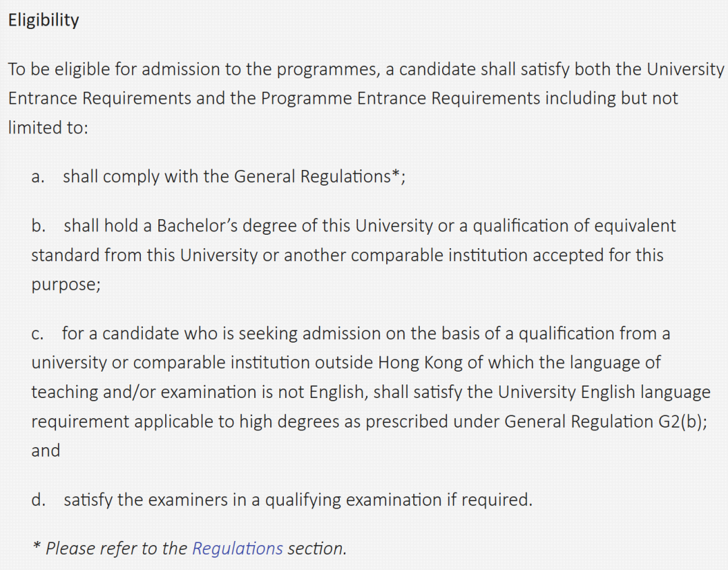Click list item a about General Regulations
Viewport: 728px width, 570px height.
tap(218, 177)
